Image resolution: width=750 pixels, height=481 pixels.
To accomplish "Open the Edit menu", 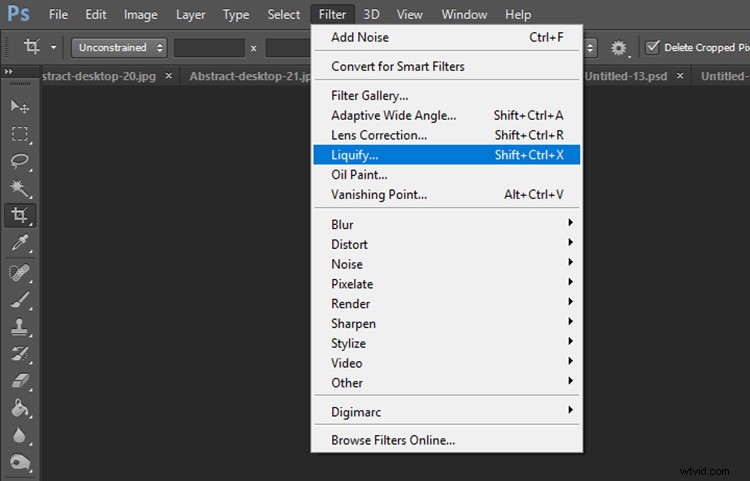I will click(96, 15).
